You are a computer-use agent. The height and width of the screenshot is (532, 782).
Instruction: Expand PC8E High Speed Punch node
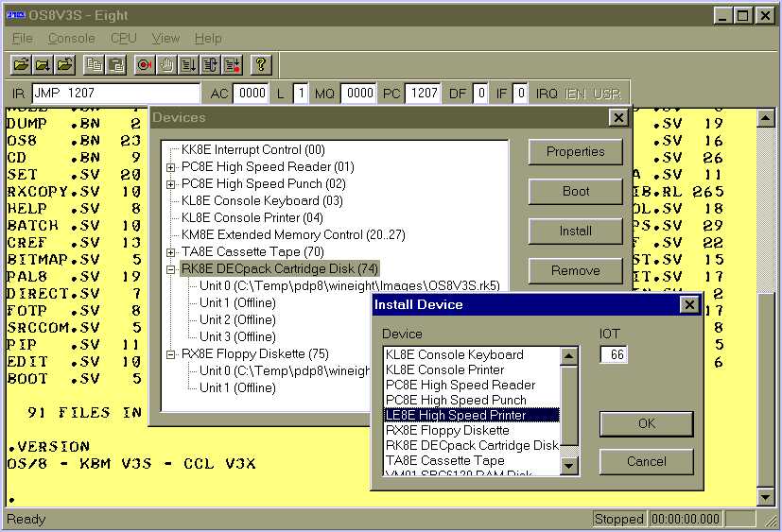point(170,184)
